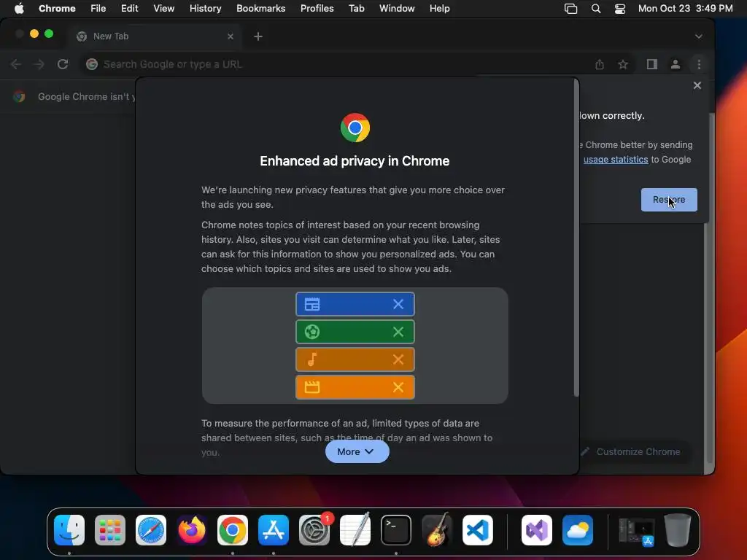Toggle the side panel icon
This screenshot has width=747, height=560.
pos(651,64)
